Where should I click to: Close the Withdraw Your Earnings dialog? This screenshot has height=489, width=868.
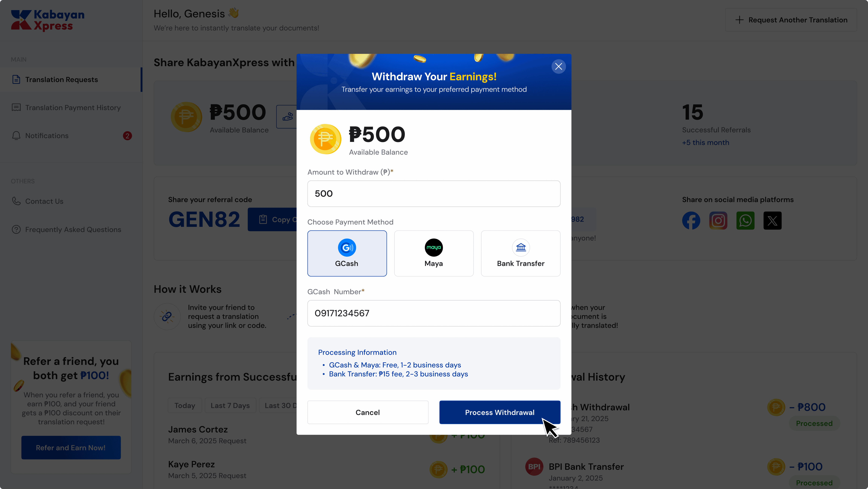558,66
